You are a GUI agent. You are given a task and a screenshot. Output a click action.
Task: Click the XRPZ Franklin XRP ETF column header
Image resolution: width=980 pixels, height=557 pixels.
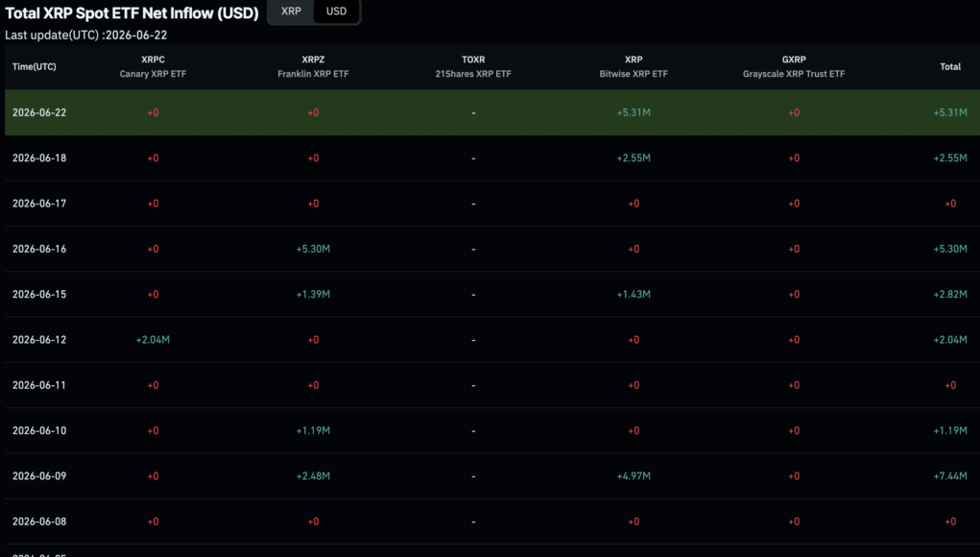click(x=313, y=66)
